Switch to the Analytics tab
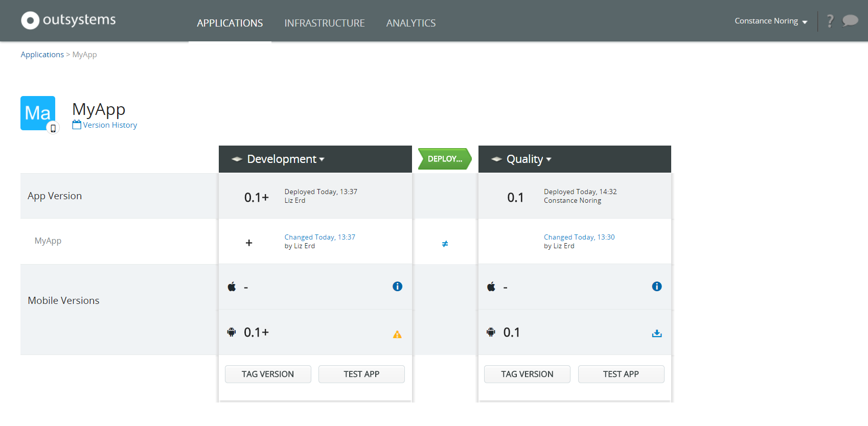This screenshot has height=426, width=868. [410, 23]
